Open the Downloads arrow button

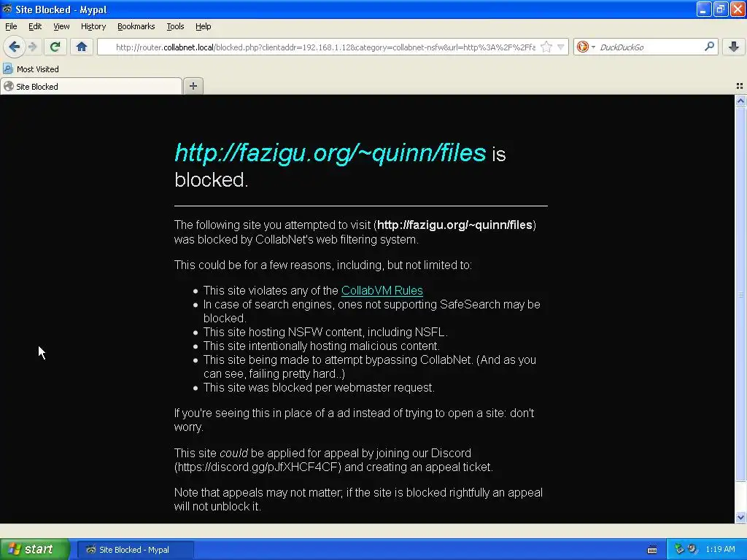734,47
